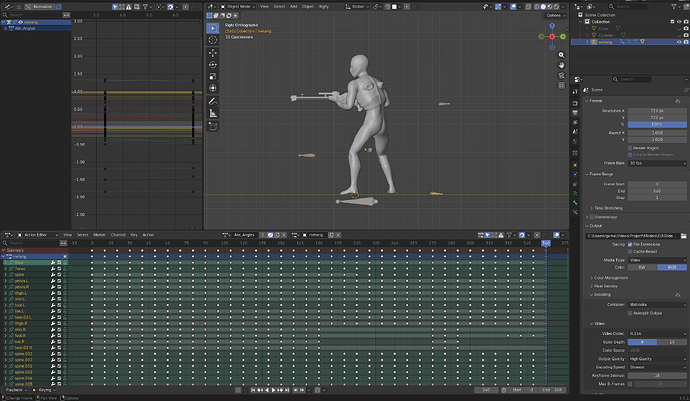The width and height of the screenshot is (690, 401).
Task: Click the viewport zoom magnifier icon
Action: pyautogui.click(x=561, y=55)
